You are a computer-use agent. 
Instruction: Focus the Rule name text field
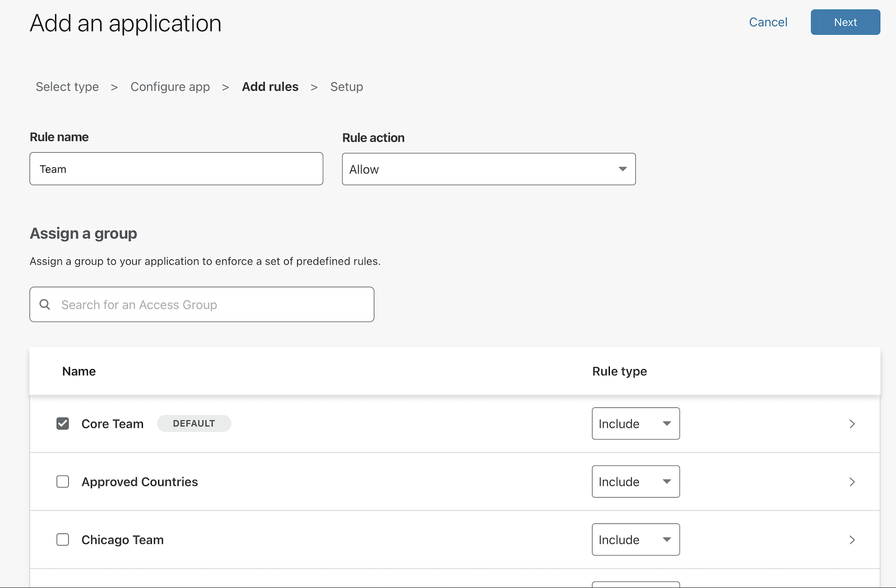coord(176,169)
